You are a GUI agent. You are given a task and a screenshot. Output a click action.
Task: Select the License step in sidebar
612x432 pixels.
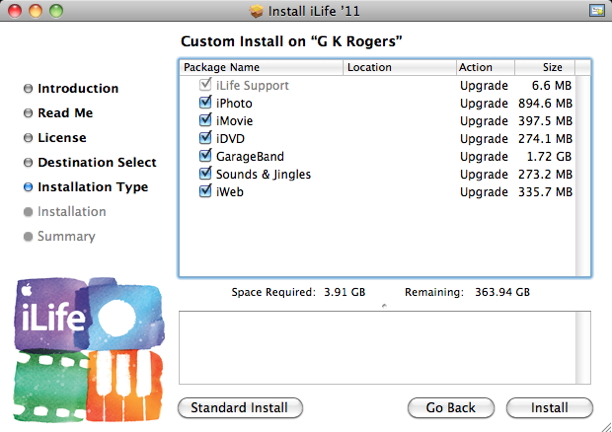click(x=62, y=138)
